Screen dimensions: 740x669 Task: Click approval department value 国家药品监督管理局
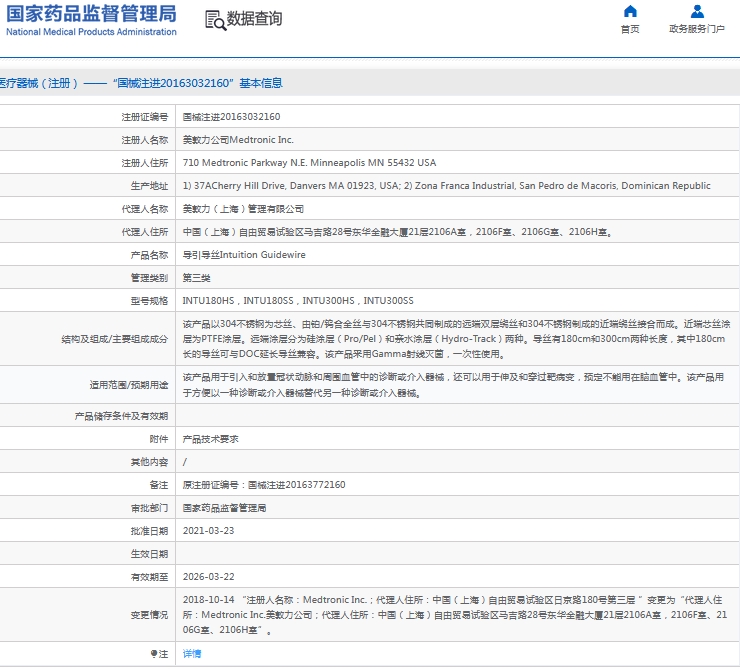(x=224, y=508)
